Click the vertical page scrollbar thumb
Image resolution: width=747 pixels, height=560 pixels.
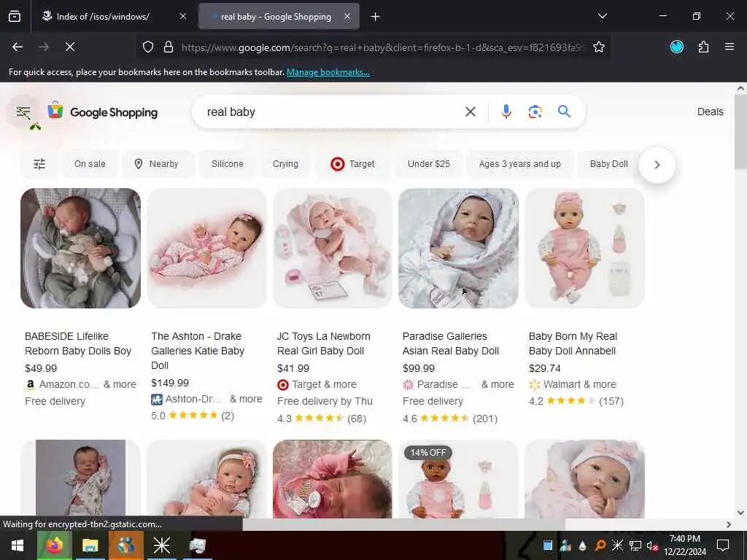[x=740, y=131]
